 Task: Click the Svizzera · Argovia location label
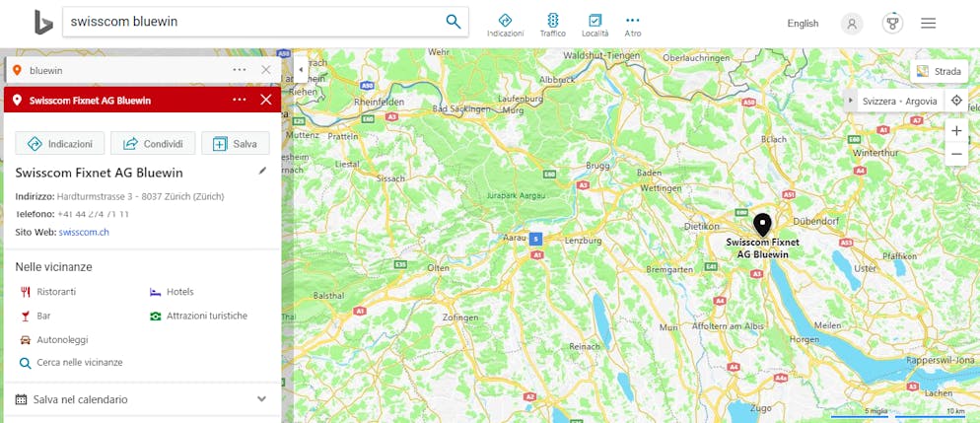899,102
